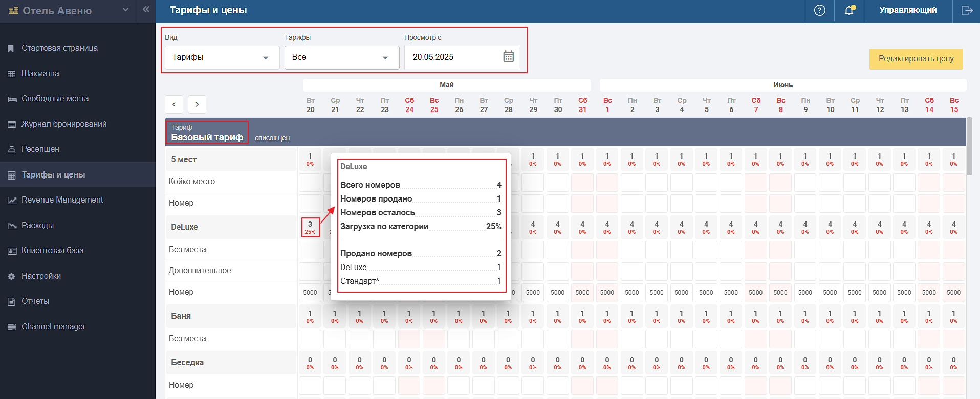Click the 5000 price cell for May 20
The image size is (980, 399).
tap(310, 293)
